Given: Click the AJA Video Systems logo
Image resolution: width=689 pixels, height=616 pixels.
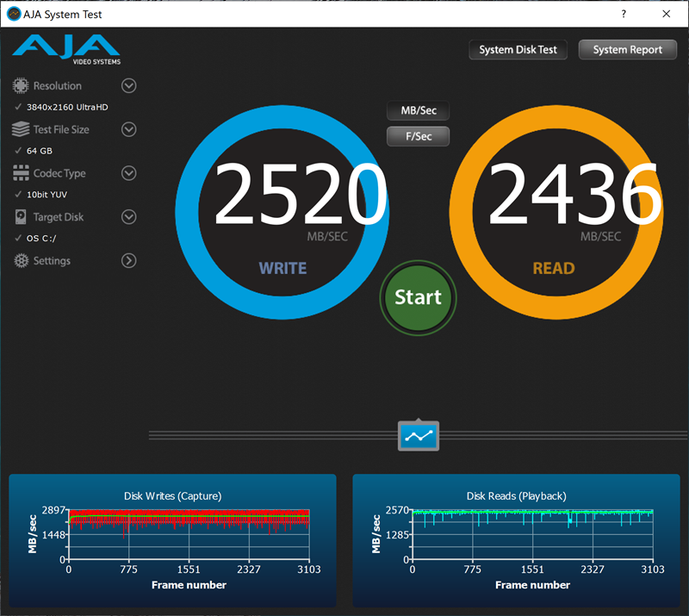Looking at the screenshot, I should pos(67,49).
